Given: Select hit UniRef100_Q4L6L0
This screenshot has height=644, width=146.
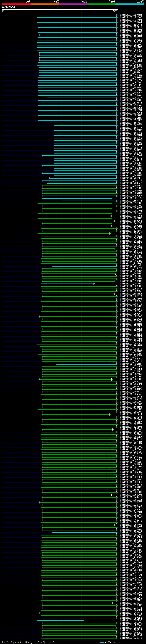Looking at the screenshot, I should tap(131, 241).
